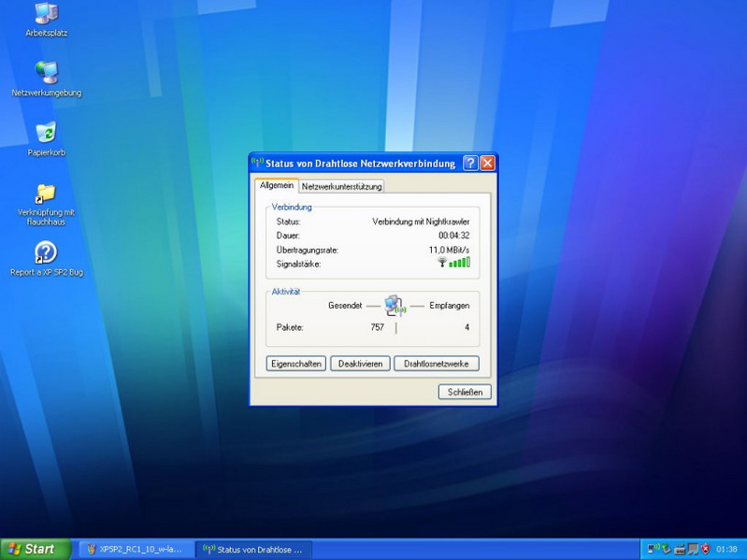The height and width of the screenshot is (560, 747).
Task: Click the dialog title Status von Drahtlose Netzwerkverbindung
Action: tap(360, 164)
